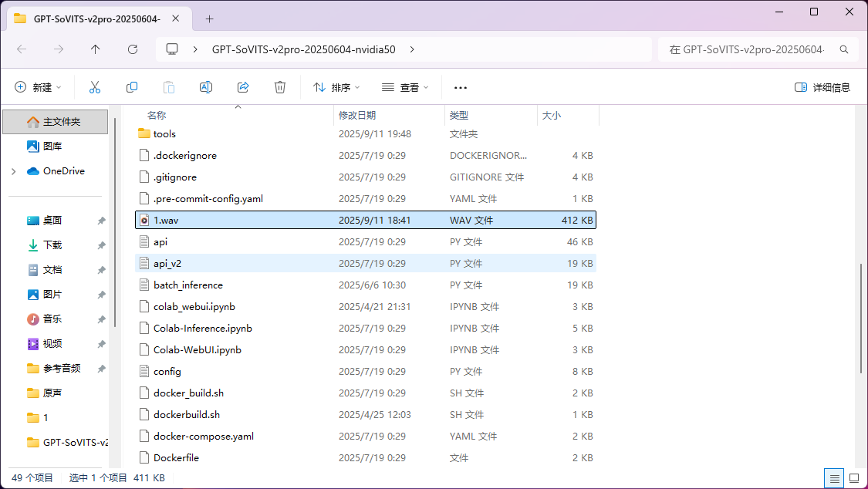Select the docker-compose.yaml file
The height and width of the screenshot is (489, 868).
[x=366, y=436]
